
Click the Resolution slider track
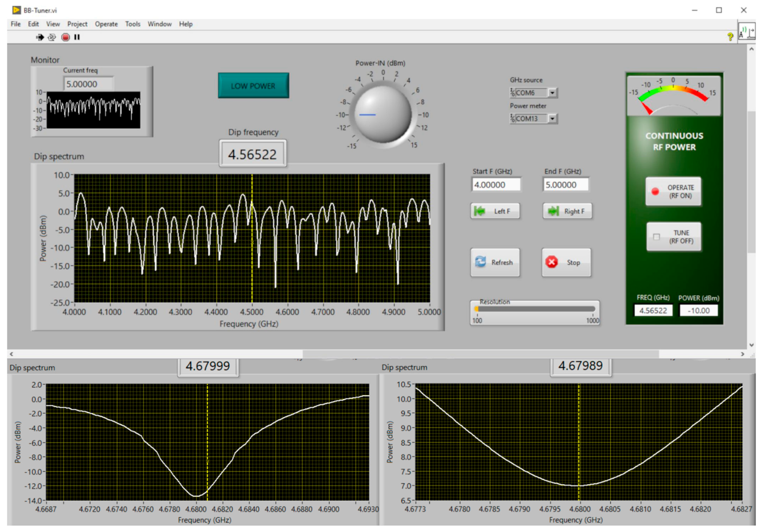coord(535,309)
